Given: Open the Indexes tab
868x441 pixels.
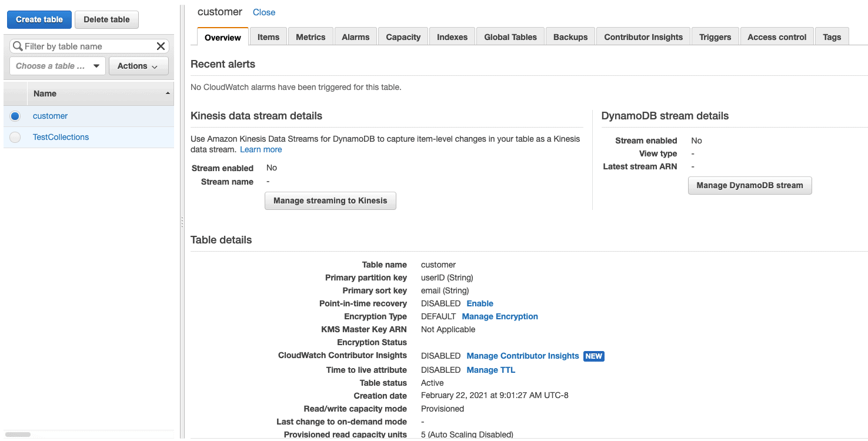Looking at the screenshot, I should pyautogui.click(x=452, y=37).
